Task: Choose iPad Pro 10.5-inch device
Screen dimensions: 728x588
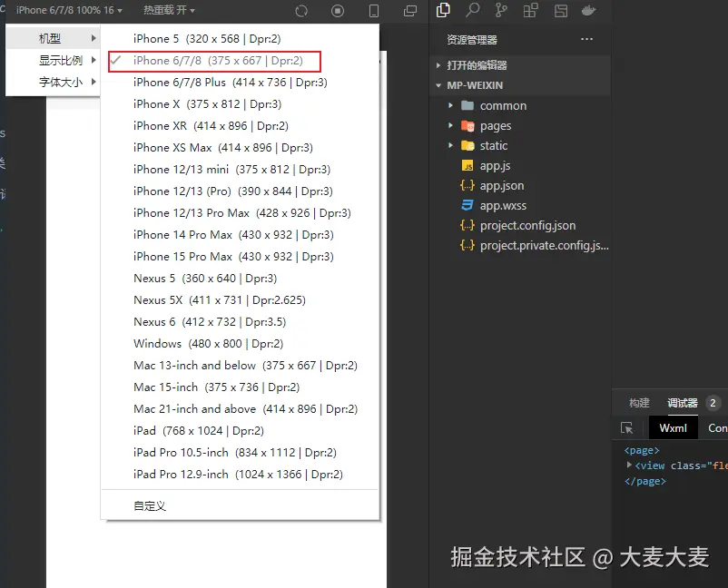Action: (240, 453)
